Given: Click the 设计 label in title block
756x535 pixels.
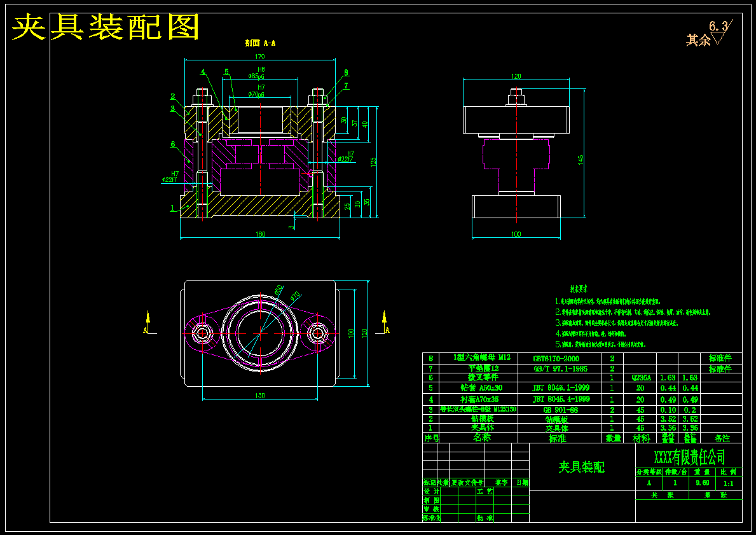Looking at the screenshot, I should 432,491.
